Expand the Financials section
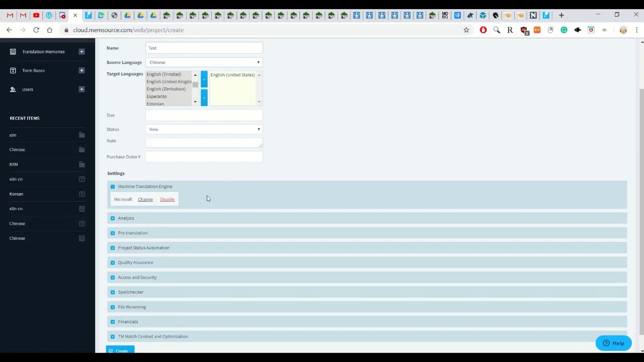Screen dimensions: 644x362 [113, 322]
